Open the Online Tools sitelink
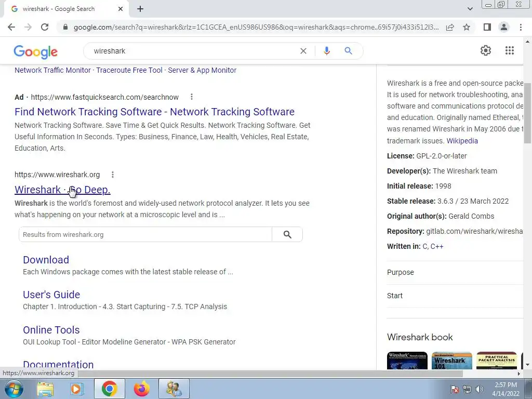 51,330
